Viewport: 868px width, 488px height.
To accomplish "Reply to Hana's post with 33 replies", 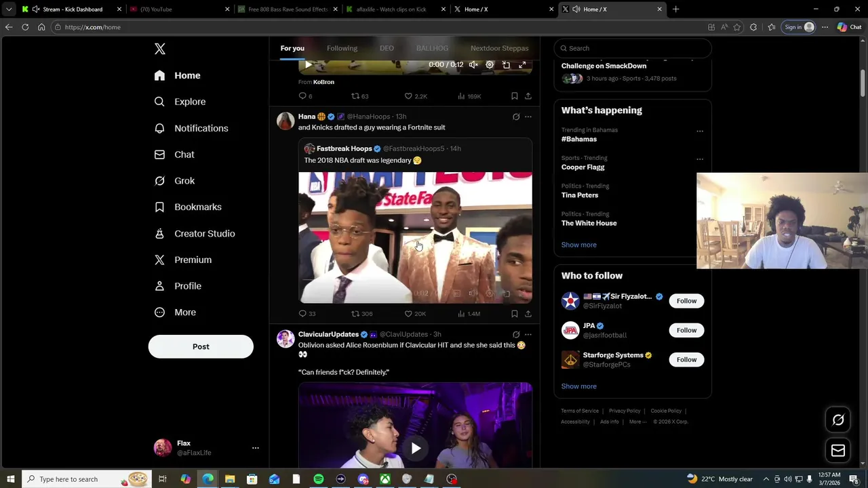I will [x=307, y=314].
